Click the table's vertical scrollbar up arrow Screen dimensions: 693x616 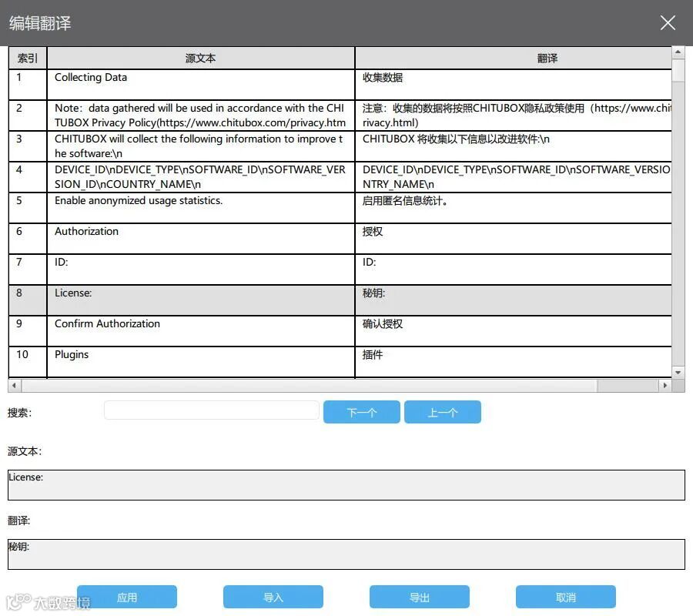[x=678, y=52]
